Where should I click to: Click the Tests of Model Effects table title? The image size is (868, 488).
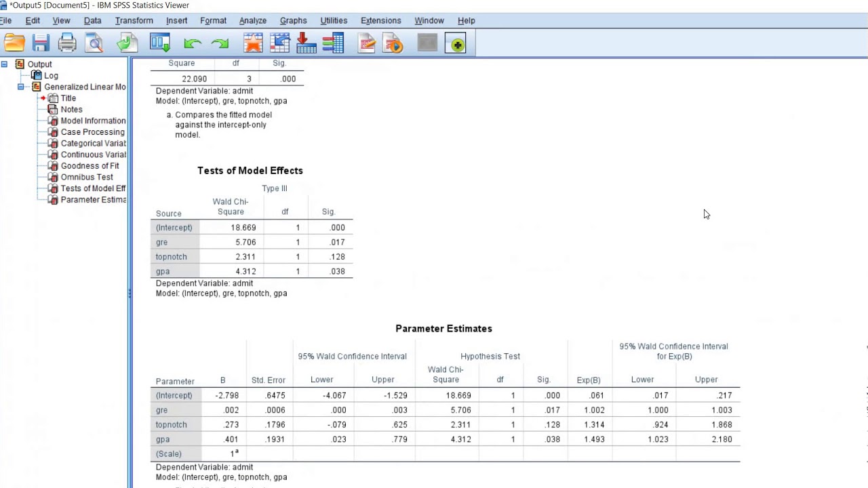[250, 171]
